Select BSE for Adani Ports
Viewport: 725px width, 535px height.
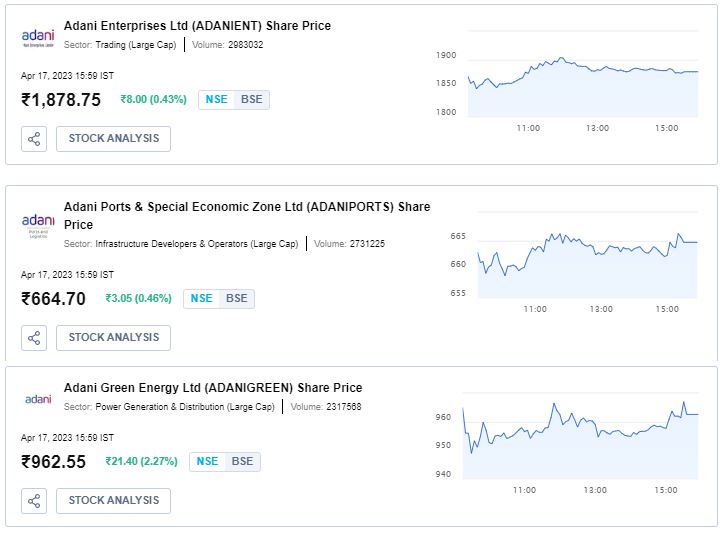coord(236,298)
